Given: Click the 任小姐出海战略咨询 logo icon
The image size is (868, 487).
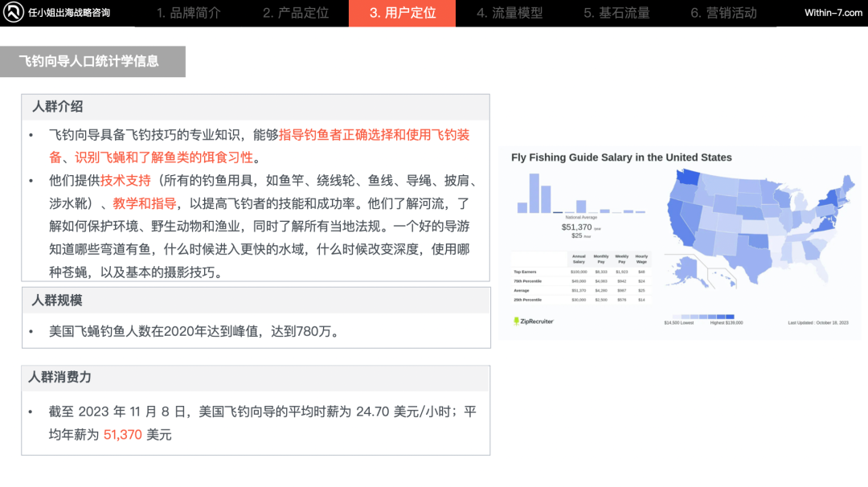Looking at the screenshot, I should [x=11, y=12].
